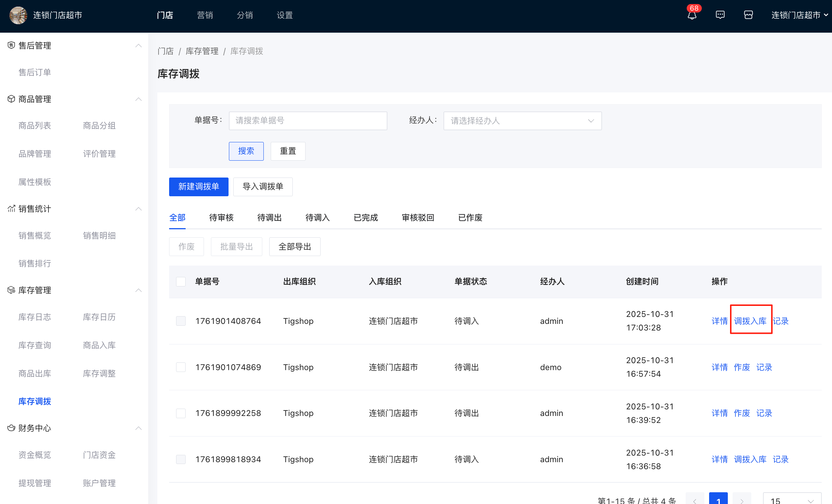The image size is (832, 504).
Task: Check the select-all checkbox in table header
Action: [181, 281]
